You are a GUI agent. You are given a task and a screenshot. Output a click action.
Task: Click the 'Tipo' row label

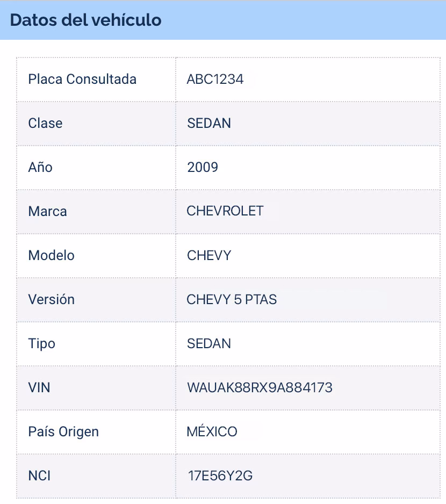pyautogui.click(x=41, y=344)
